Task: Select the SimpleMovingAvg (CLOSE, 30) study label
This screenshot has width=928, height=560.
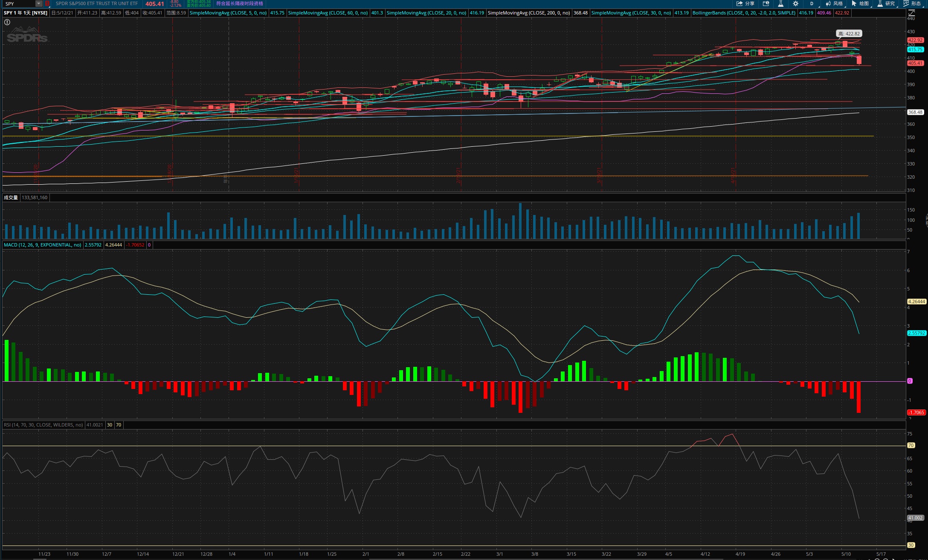Action: pos(632,13)
